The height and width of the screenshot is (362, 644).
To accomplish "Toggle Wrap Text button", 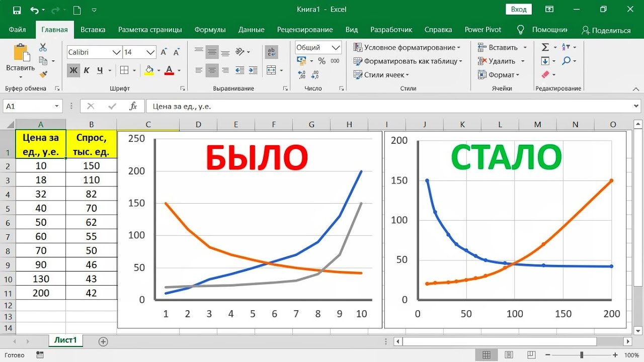I will pos(272,52).
